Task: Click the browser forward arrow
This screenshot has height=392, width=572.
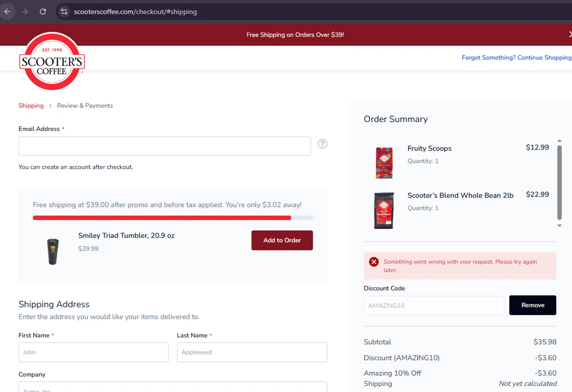Action: coord(25,12)
